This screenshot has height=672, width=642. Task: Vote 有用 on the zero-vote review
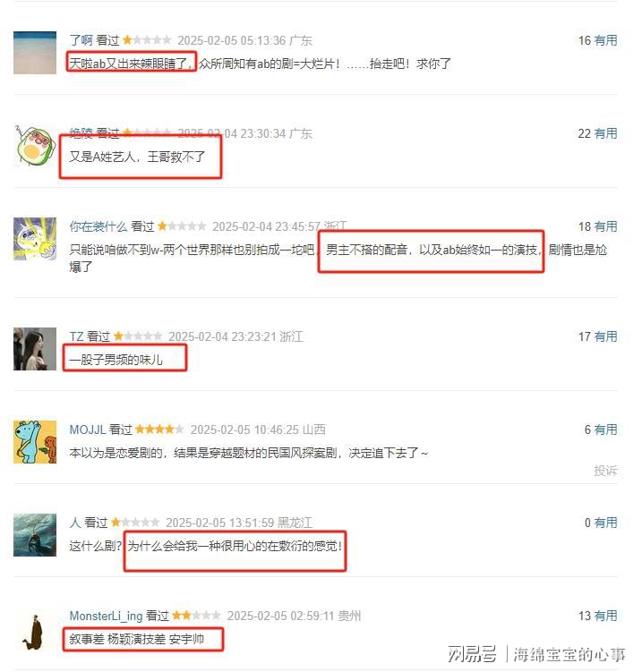click(605, 523)
